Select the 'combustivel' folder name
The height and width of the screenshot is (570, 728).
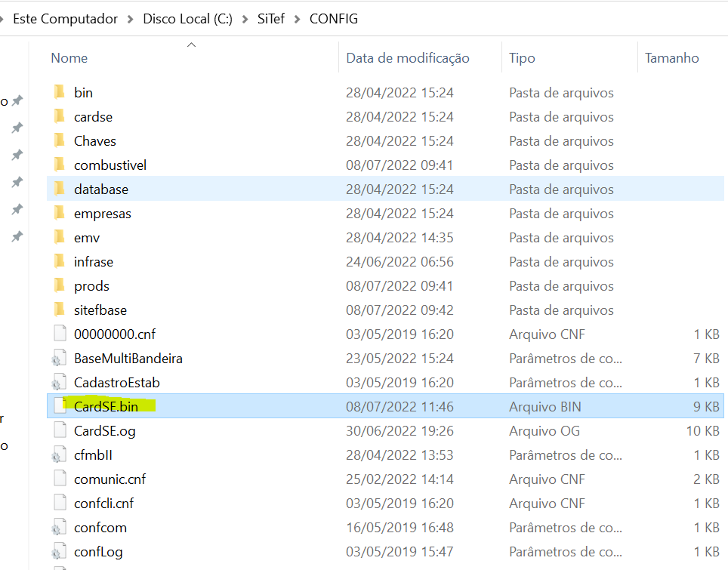pos(110,165)
